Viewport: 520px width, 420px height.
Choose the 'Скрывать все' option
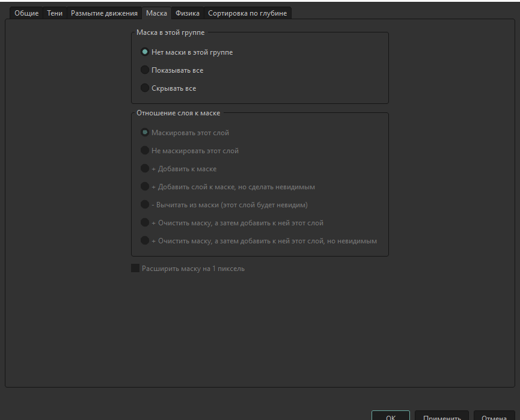(x=168, y=88)
